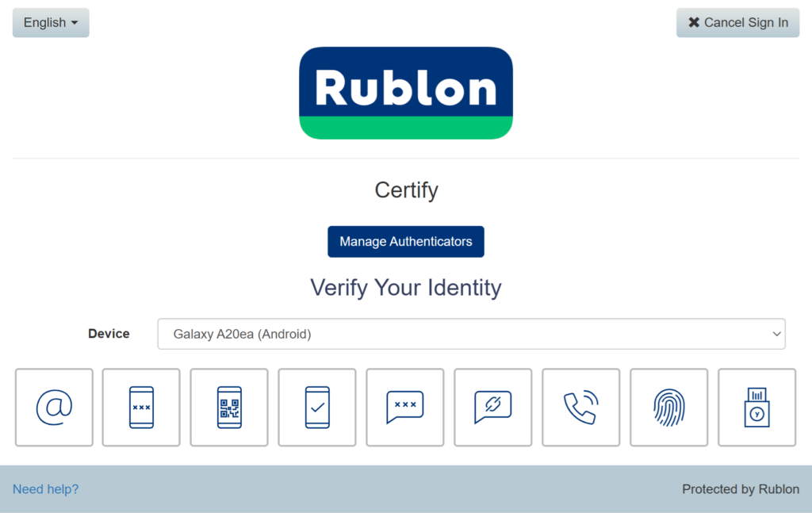Choose the Email Link @ authentication method
Screen dimensions: 812x513
click(54, 408)
